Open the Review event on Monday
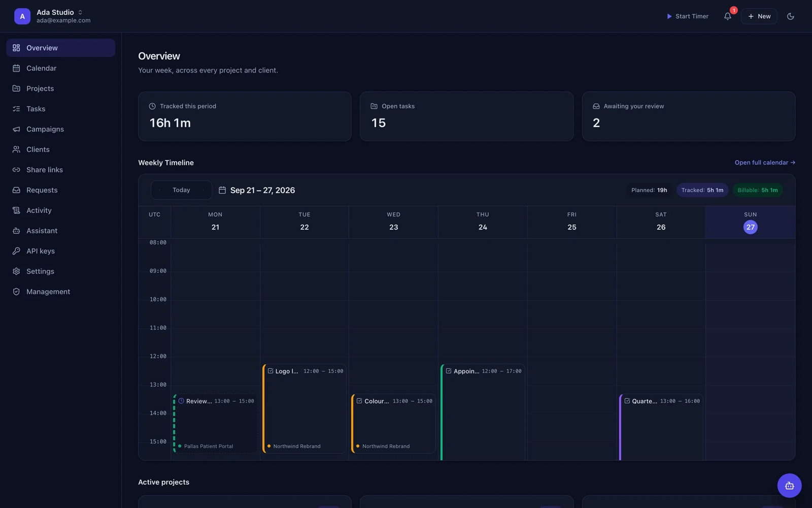The width and height of the screenshot is (812, 508). pyautogui.click(x=216, y=423)
